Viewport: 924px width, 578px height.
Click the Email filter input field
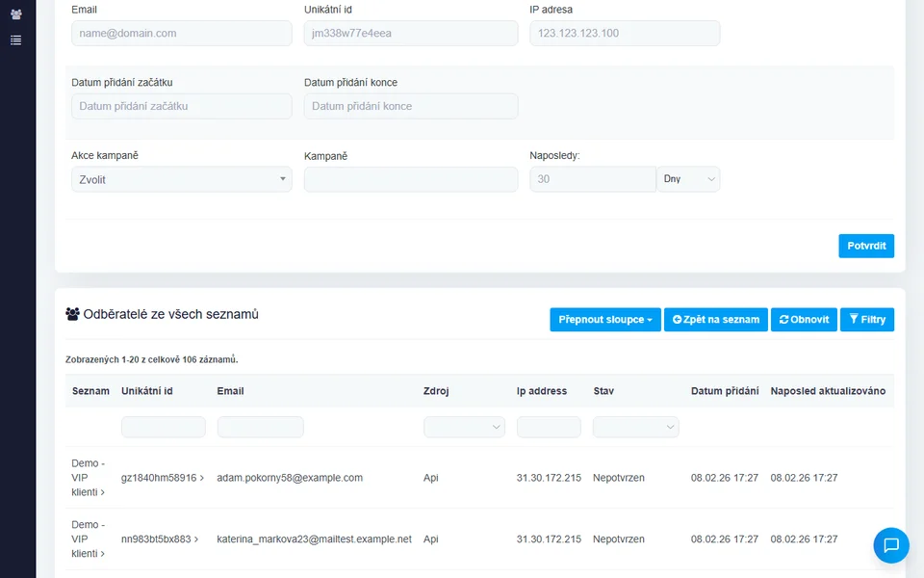click(181, 33)
